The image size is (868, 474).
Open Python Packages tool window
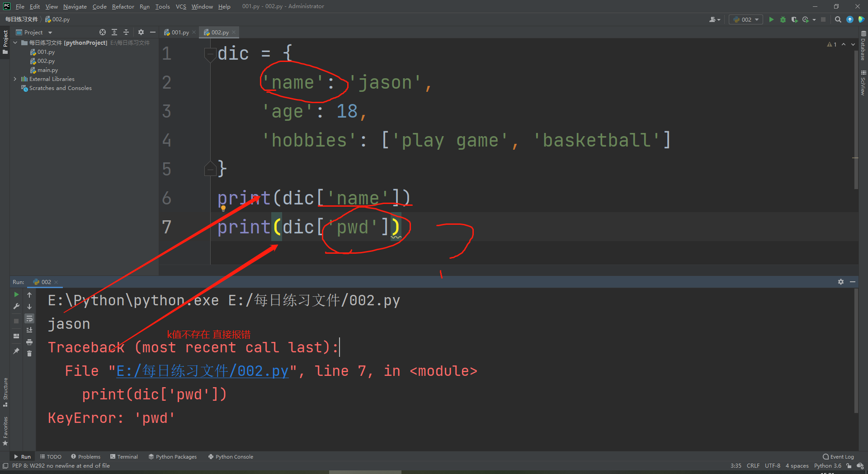click(x=173, y=457)
